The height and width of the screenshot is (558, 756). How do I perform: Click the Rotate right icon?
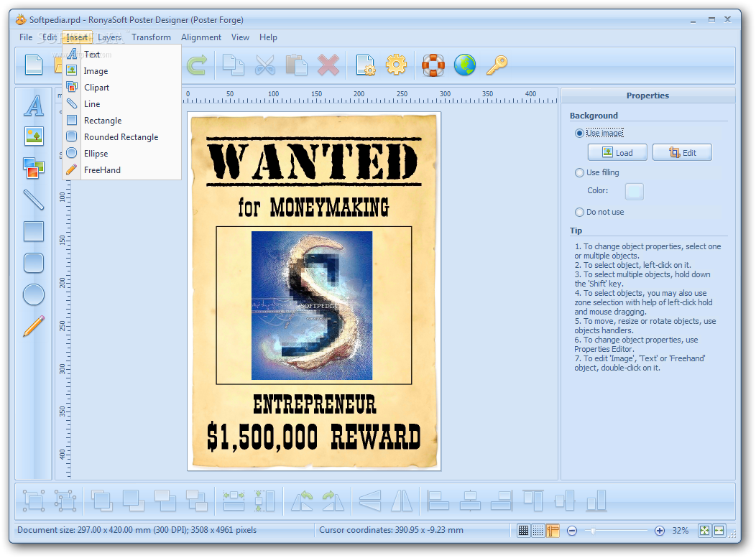[x=333, y=501]
